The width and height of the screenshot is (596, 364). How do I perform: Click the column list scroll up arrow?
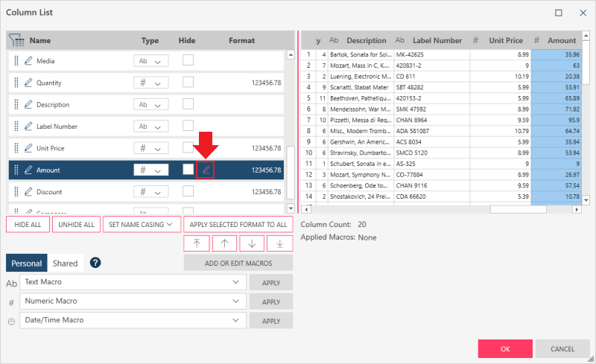(x=291, y=55)
